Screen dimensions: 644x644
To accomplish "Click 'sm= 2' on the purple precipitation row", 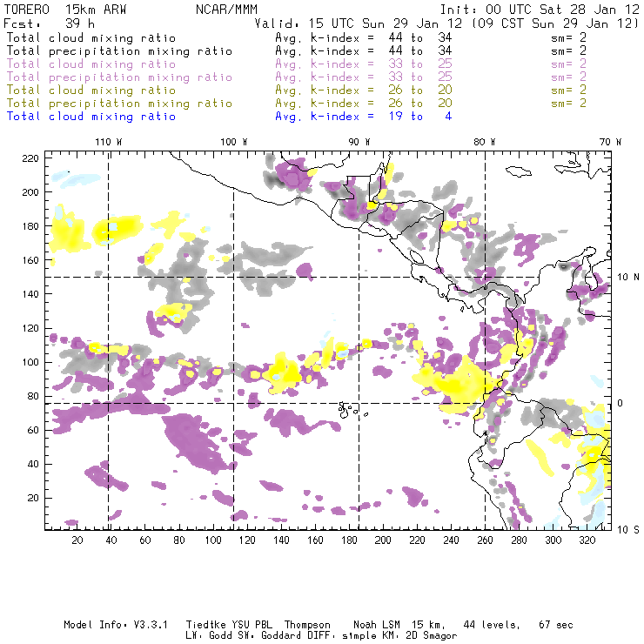I will (x=569, y=77).
